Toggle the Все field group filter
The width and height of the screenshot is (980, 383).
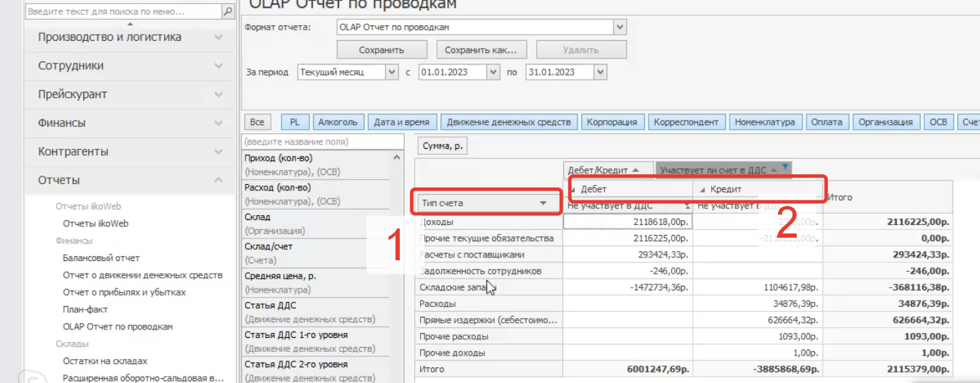point(257,122)
